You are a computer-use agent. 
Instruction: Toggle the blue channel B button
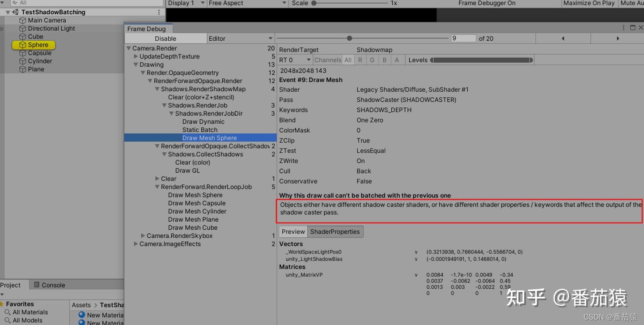click(x=384, y=60)
